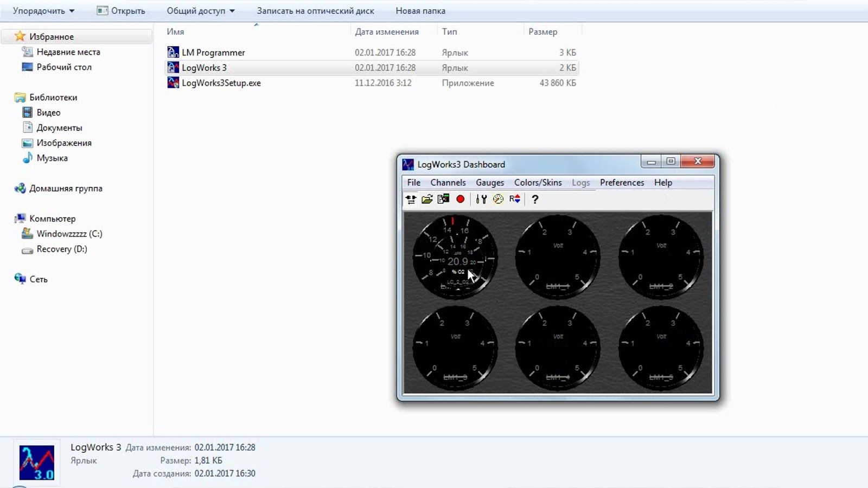Click the connect devices toolbar icon

tap(411, 199)
